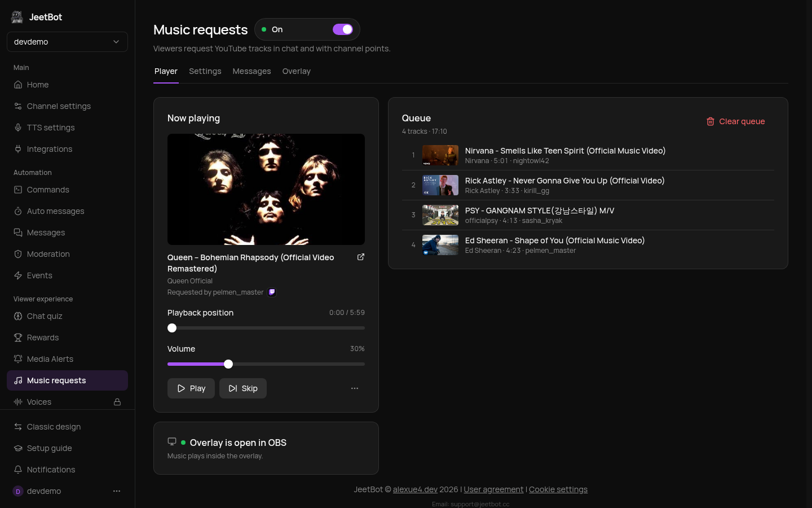
Task: Click the trash icon for Clear queue
Action: (710, 121)
